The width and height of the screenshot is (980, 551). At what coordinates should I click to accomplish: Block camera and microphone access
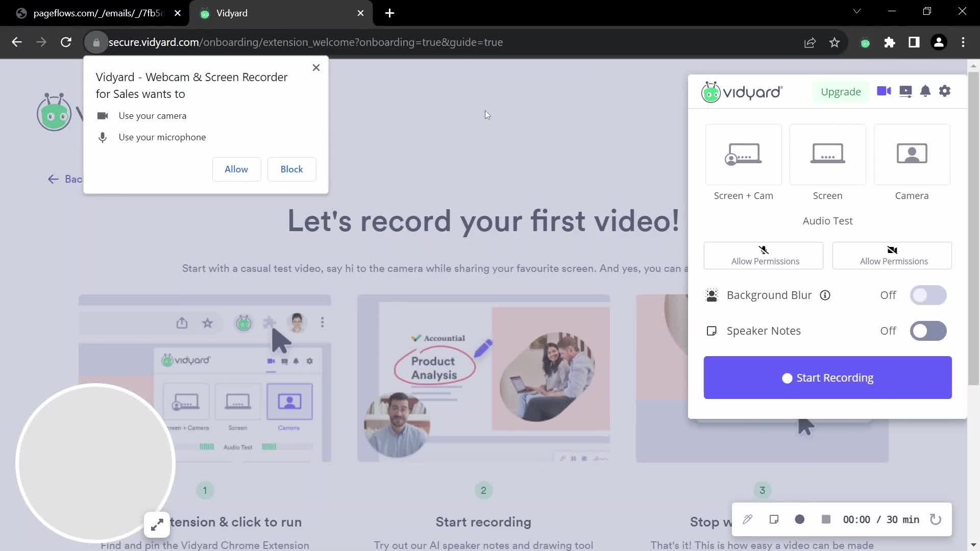coord(291,169)
